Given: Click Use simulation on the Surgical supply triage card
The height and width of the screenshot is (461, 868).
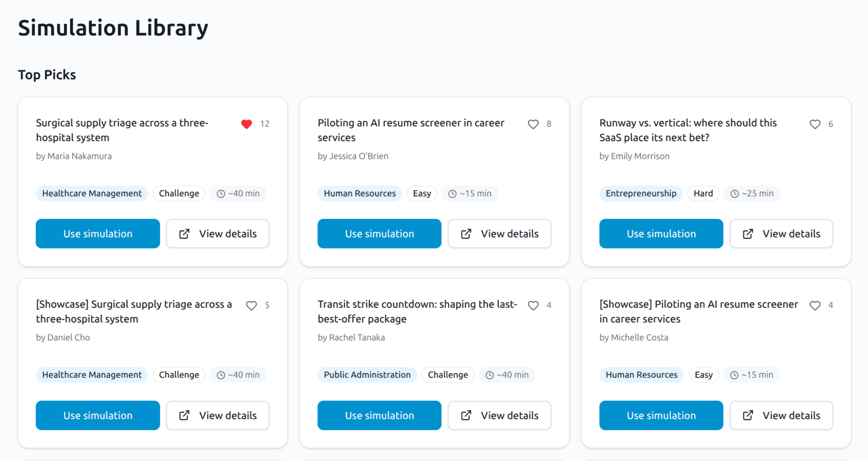Looking at the screenshot, I should [97, 233].
